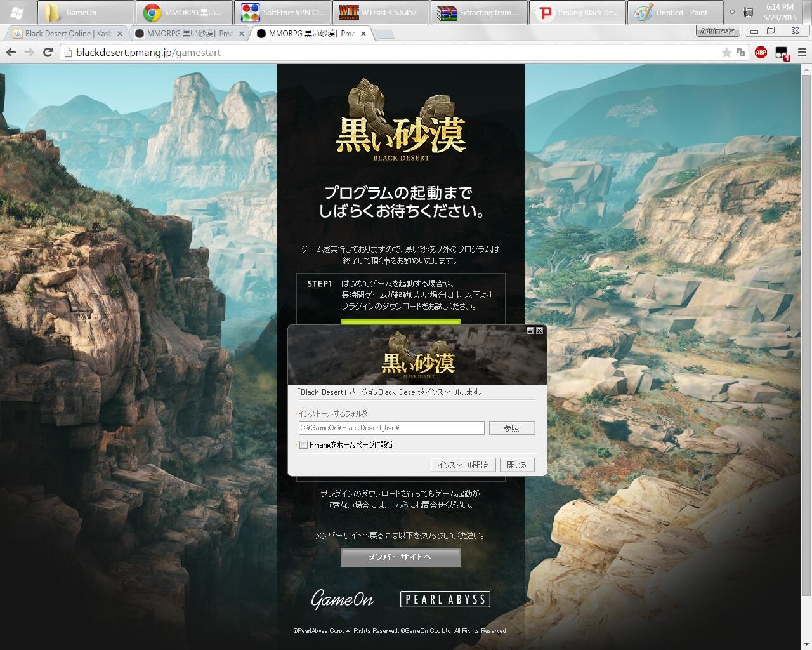Click the Pearl Abyss logo in footer
Screen dimensions: 812x650
pyautogui.click(x=445, y=599)
